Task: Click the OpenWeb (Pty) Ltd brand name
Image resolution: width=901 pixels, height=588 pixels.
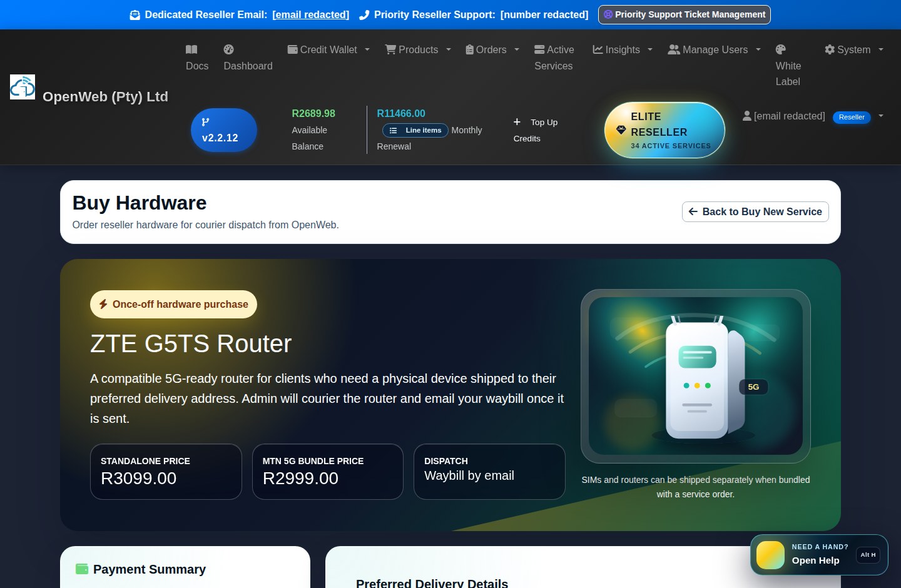Action: [105, 96]
